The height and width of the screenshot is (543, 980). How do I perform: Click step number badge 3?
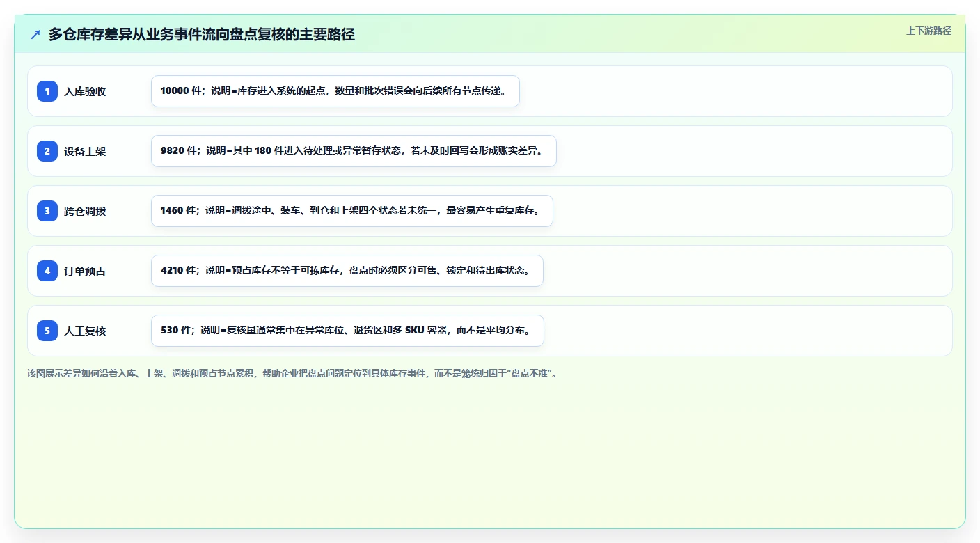pos(47,211)
